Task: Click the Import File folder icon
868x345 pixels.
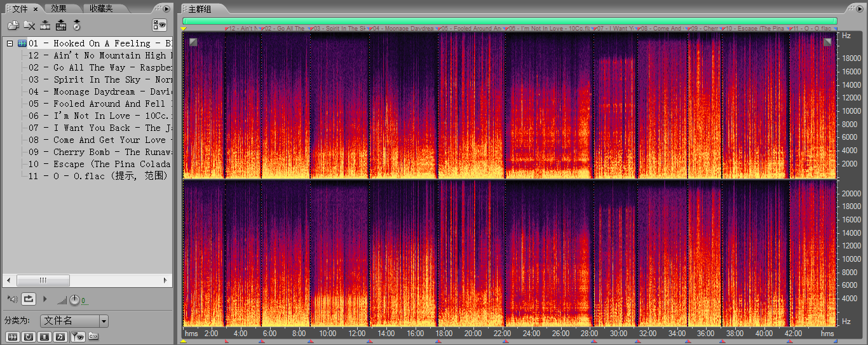Action: click(x=13, y=25)
